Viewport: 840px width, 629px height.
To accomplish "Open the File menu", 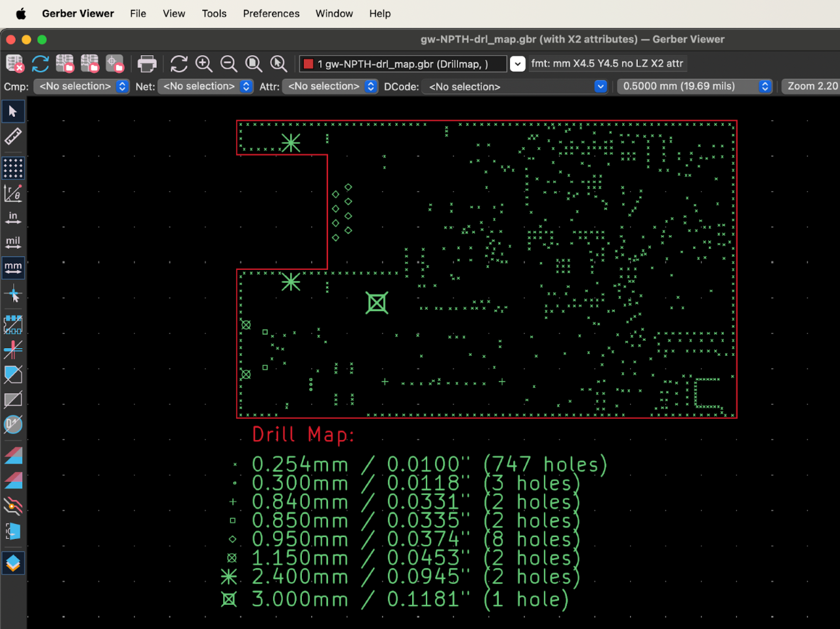I will [x=138, y=13].
